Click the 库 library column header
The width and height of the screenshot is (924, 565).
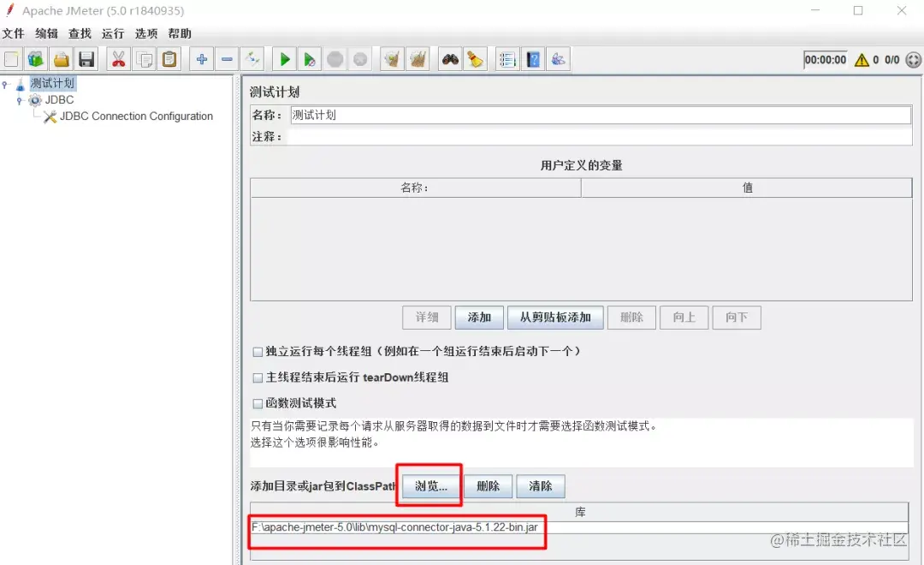(x=580, y=512)
